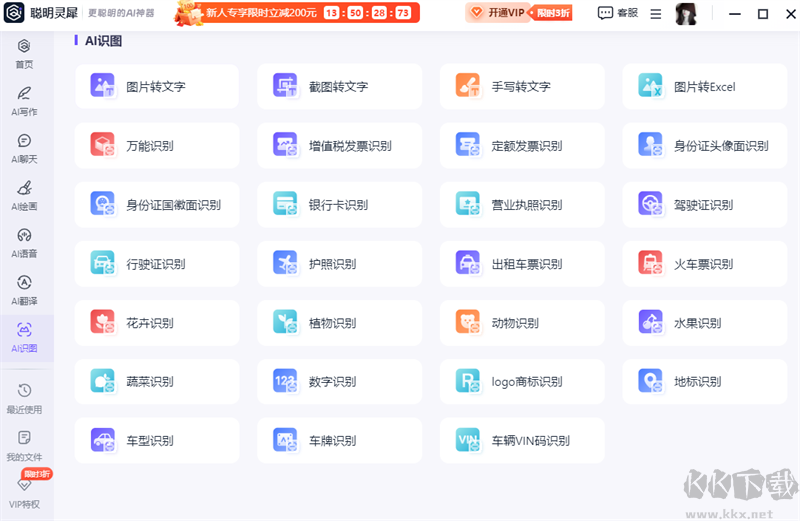Click the 花卉识别 flower icon

tap(103, 322)
